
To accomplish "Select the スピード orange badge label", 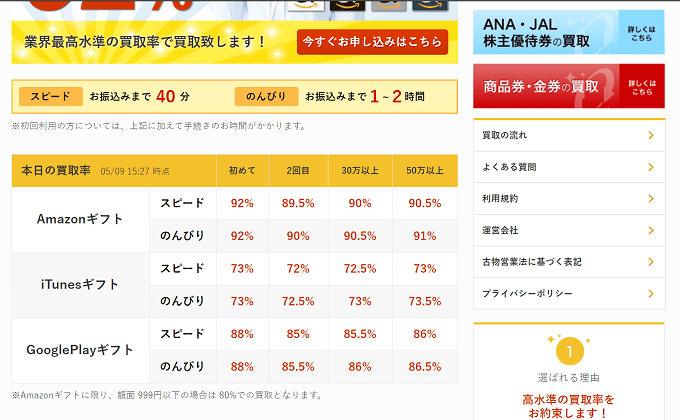I will 51,96.
